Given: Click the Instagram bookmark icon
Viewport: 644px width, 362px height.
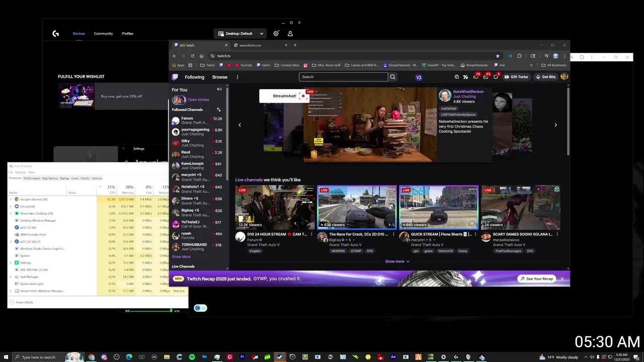Looking at the screenshot, I should tap(305, 65).
